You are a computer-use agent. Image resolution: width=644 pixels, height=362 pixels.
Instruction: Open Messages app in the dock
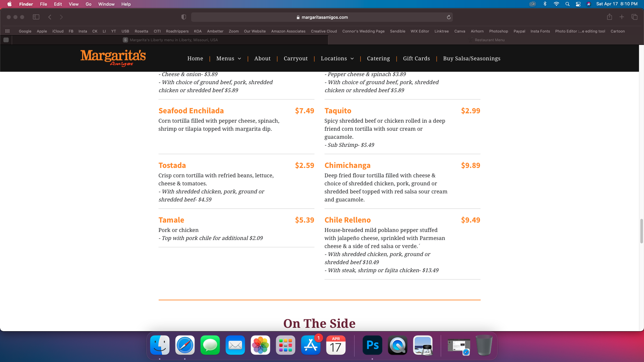click(x=210, y=345)
